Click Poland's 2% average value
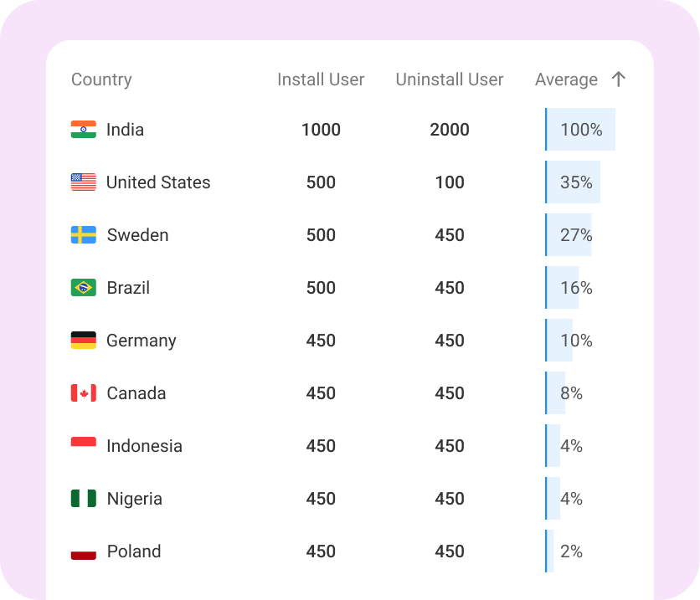Screen dimensions: 700x600 (571, 551)
